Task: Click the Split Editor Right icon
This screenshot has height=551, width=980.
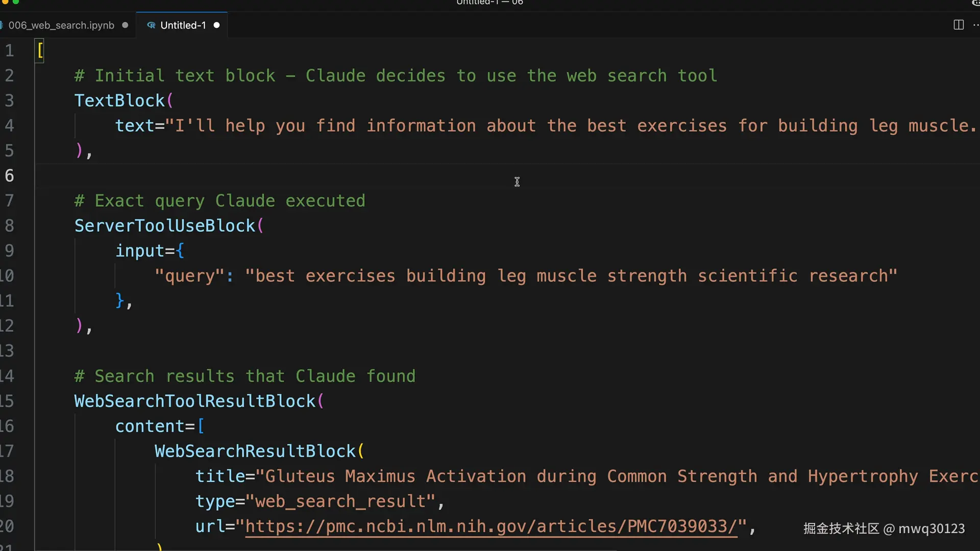Action: [958, 25]
